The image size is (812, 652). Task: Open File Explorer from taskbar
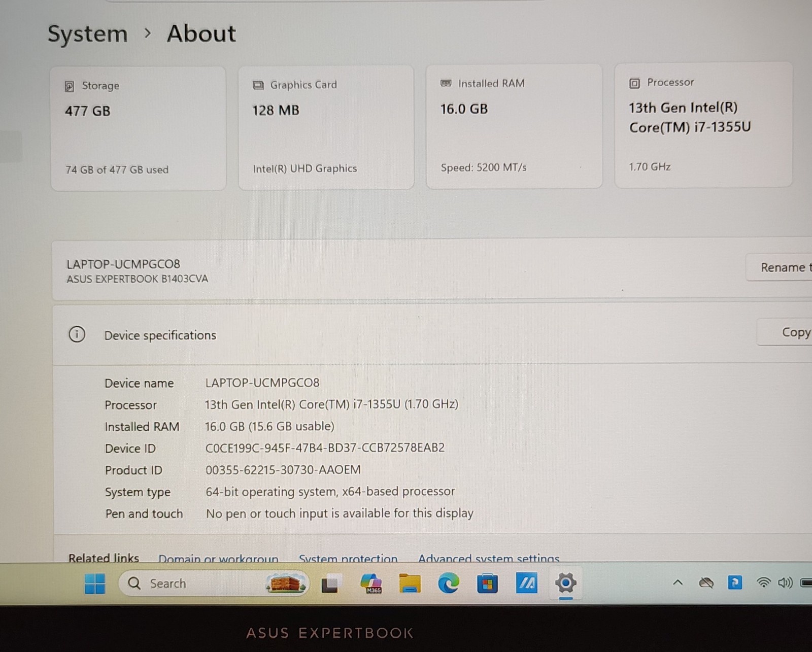pos(410,584)
